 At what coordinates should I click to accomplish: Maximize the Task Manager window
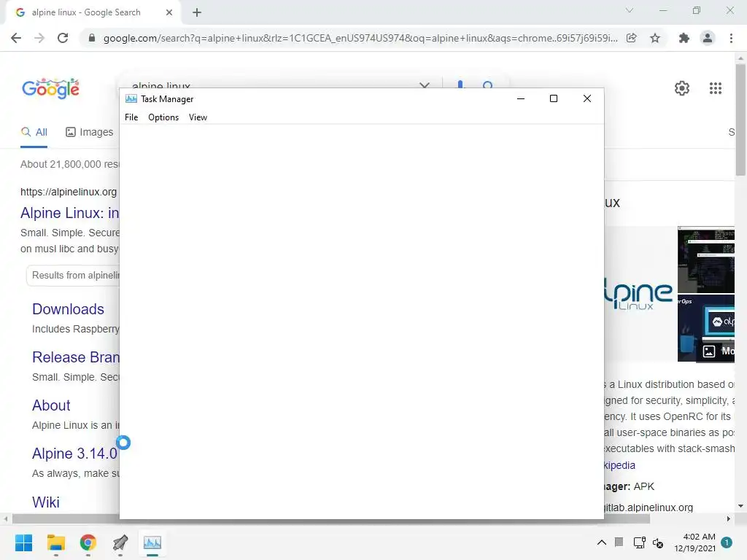pos(554,98)
